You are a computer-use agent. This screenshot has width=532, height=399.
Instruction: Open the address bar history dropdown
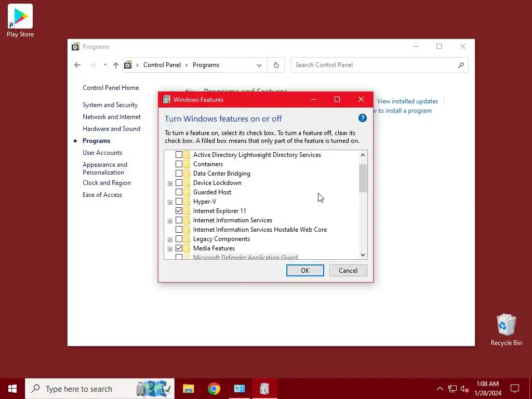click(x=259, y=65)
